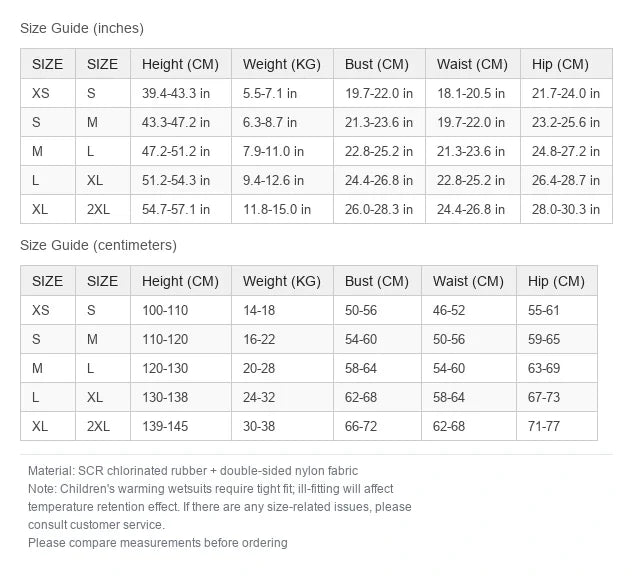This screenshot has height=584, width=632.
Task: Select the Weight (KG) header in centimeters table
Action: (282, 281)
